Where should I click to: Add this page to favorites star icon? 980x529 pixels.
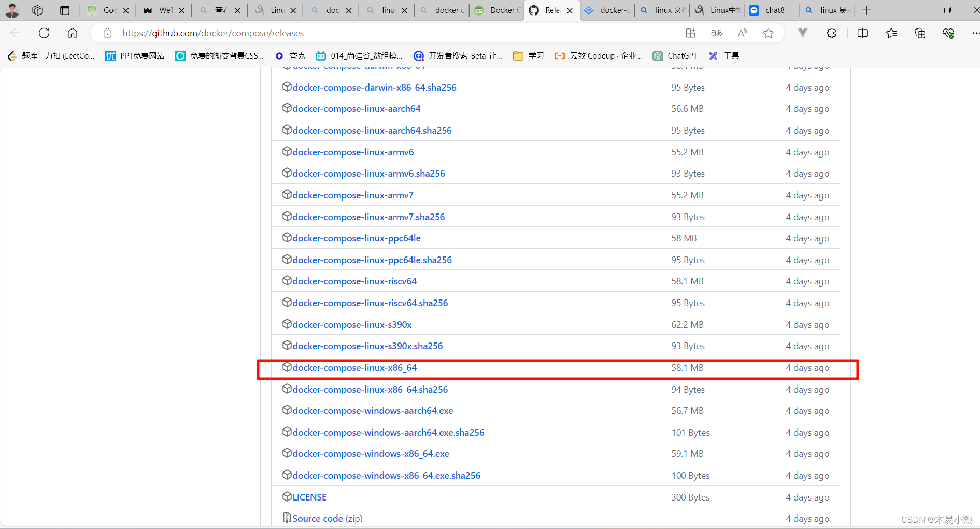pyautogui.click(x=768, y=33)
